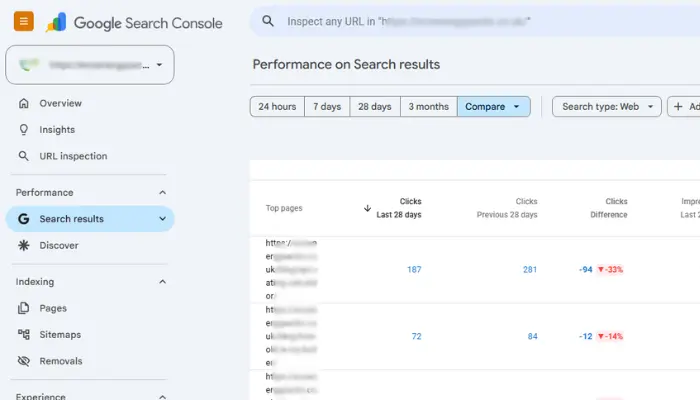The width and height of the screenshot is (700, 400).
Task: Select the 3 months date range
Action: point(429,107)
